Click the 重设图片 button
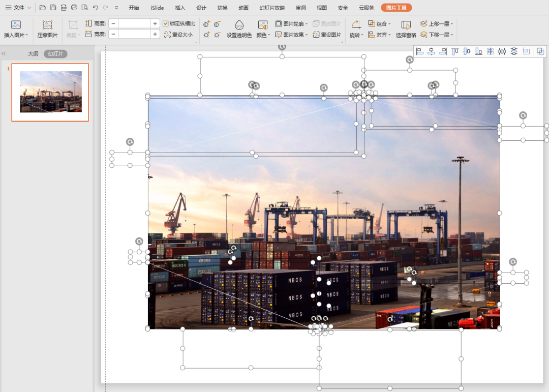This screenshot has height=392, width=549. tap(327, 35)
